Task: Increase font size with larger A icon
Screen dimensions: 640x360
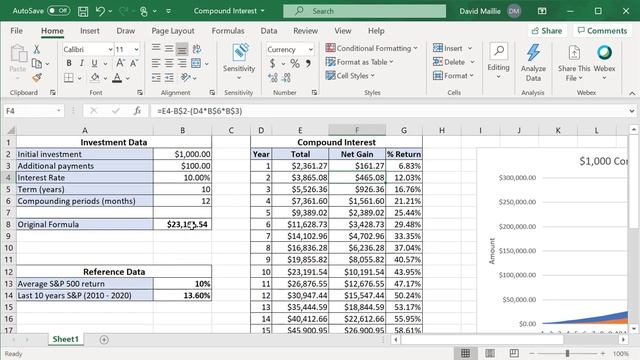Action: coord(120,63)
